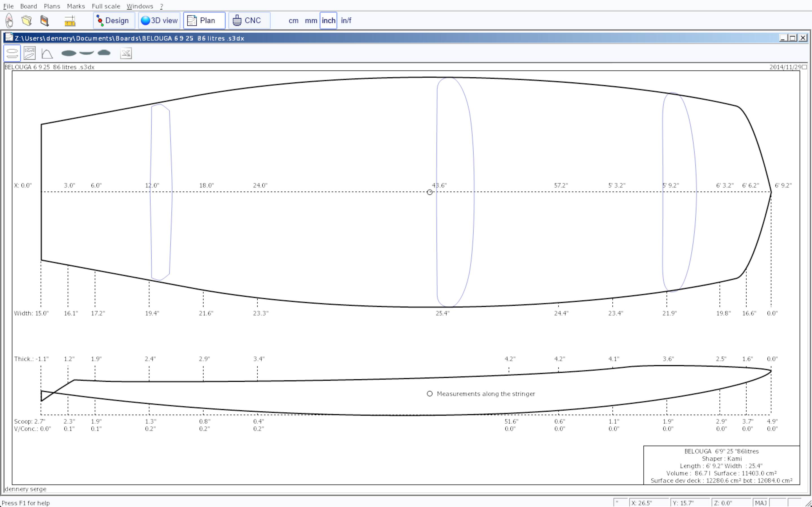The image size is (812, 507).
Task: Expand the Marks menu
Action: (76, 6)
